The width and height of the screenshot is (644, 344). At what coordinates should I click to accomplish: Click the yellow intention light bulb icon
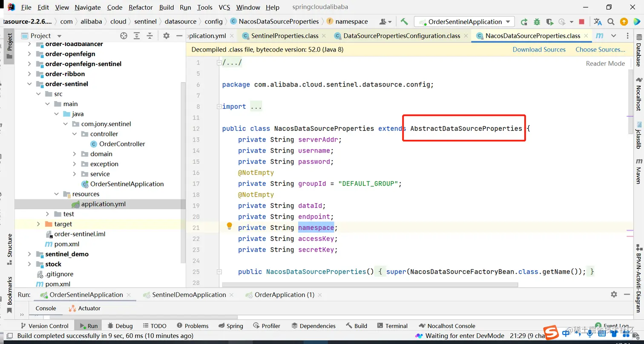coord(229,226)
